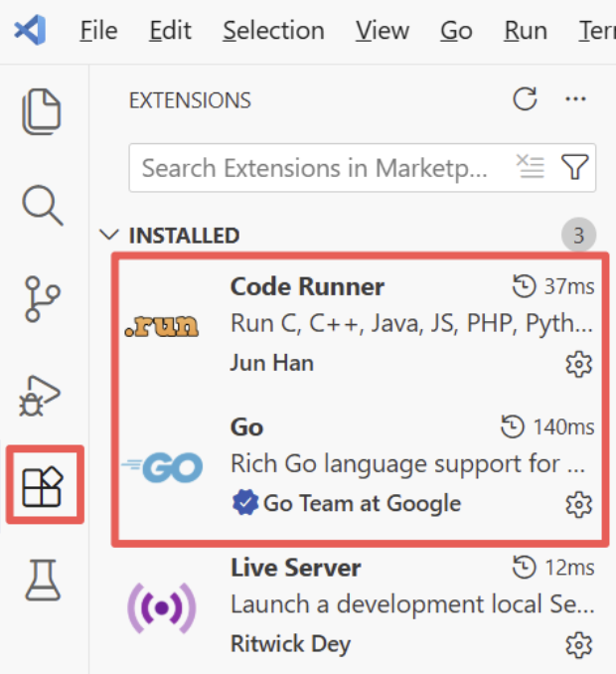
Task: Click Rich Go language support description
Action: [408, 464]
